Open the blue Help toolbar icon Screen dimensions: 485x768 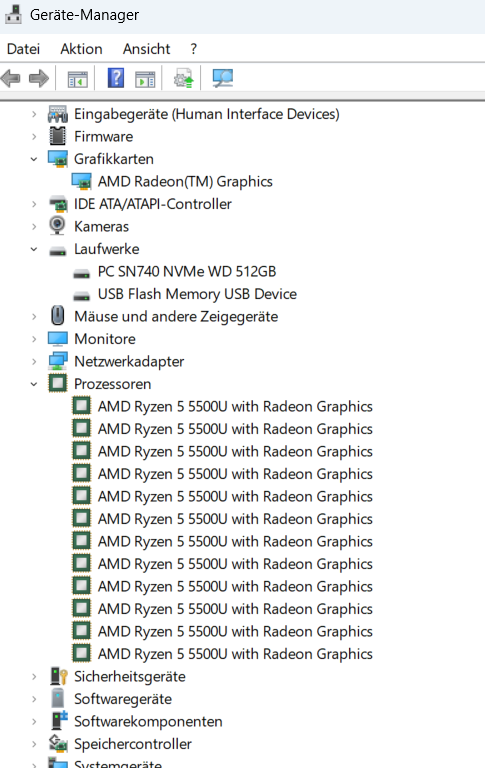click(116, 78)
